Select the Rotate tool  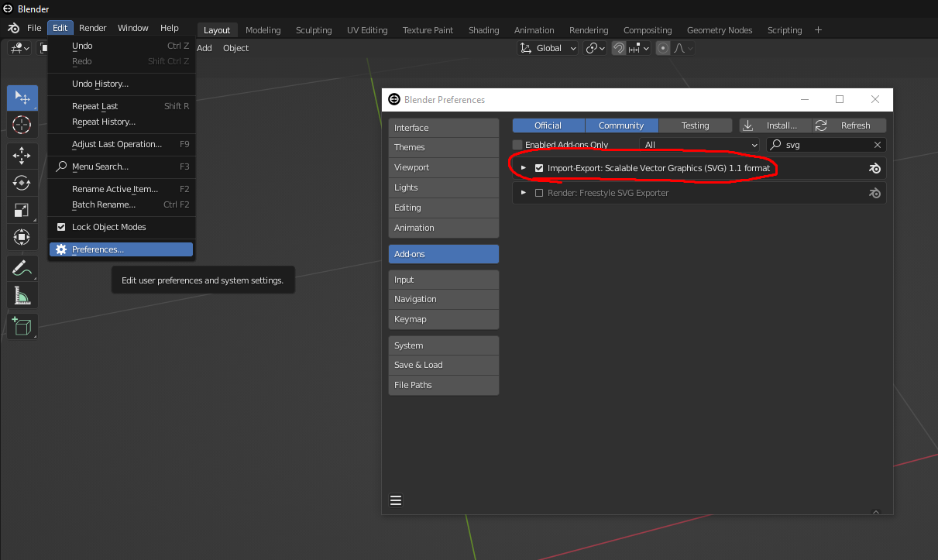click(22, 183)
